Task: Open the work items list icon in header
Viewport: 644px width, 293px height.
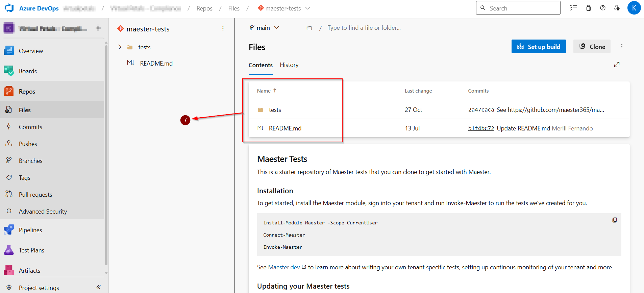Action: (x=573, y=8)
